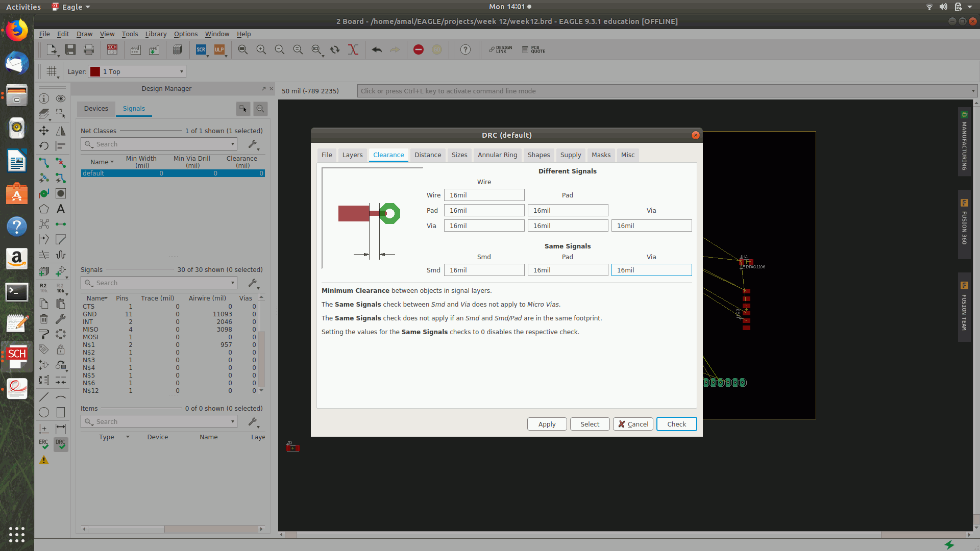The image size is (980, 551).
Task: Select the Move tool in left toolbar
Action: pyautogui.click(x=44, y=131)
